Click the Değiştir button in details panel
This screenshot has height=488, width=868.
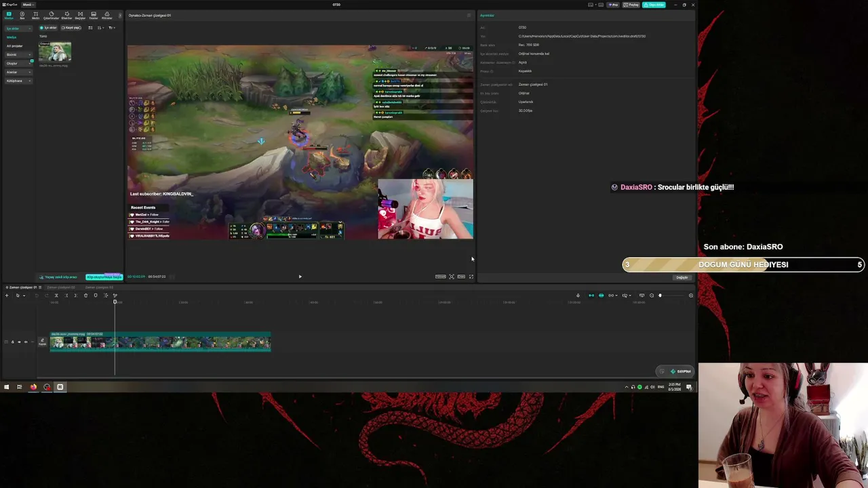[682, 277]
